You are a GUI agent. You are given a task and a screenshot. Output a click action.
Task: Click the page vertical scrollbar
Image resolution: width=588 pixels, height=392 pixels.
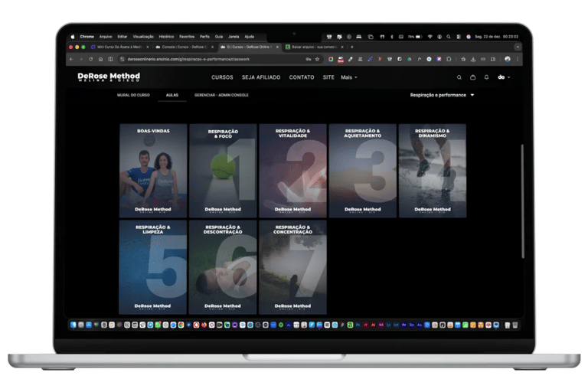522,201
